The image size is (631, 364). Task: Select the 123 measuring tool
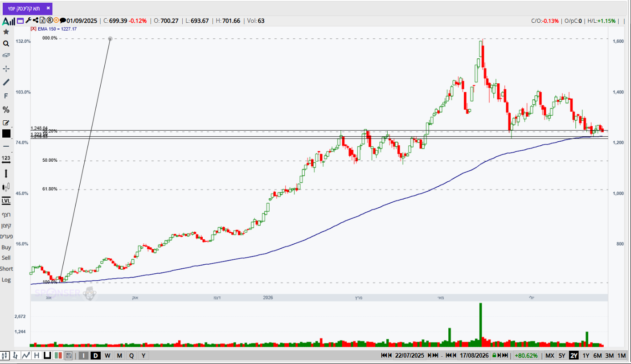click(x=6, y=159)
